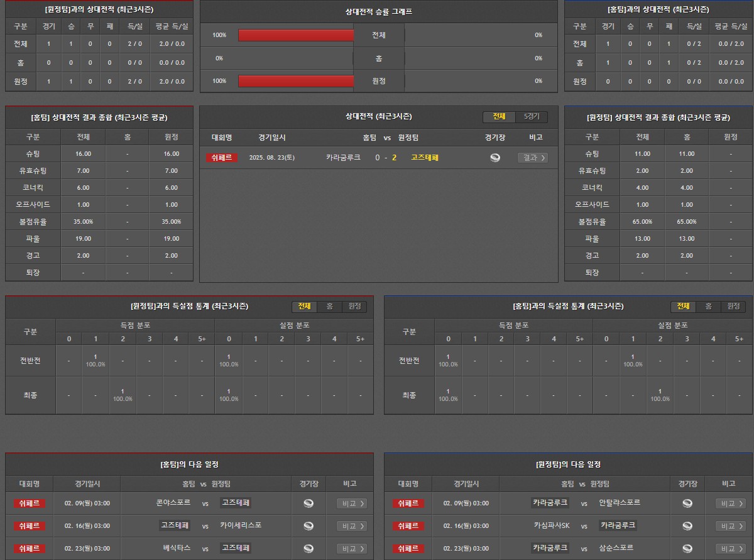
Task: Click stadium icon in 콘야스포르 vs 고즈테페 row
Action: [x=309, y=503]
